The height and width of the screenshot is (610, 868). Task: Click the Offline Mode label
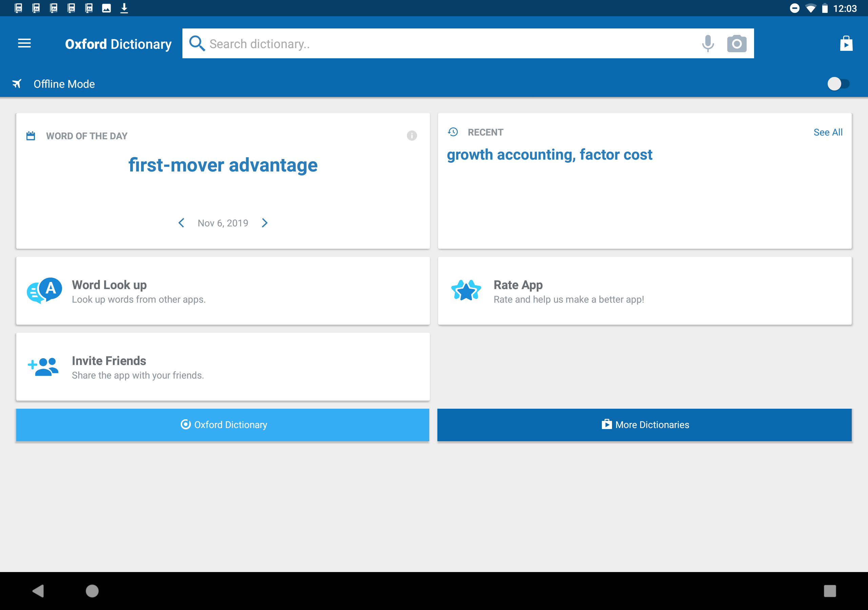pos(64,84)
